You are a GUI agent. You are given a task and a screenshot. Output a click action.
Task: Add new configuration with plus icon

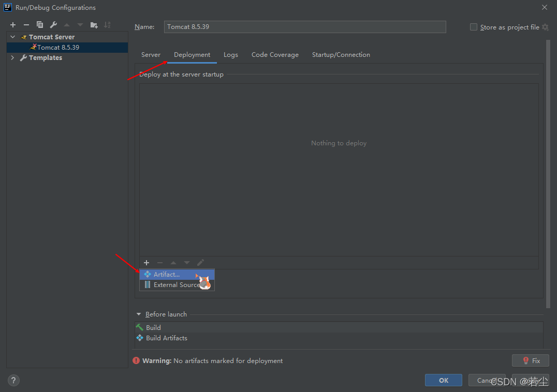[x=13, y=25]
